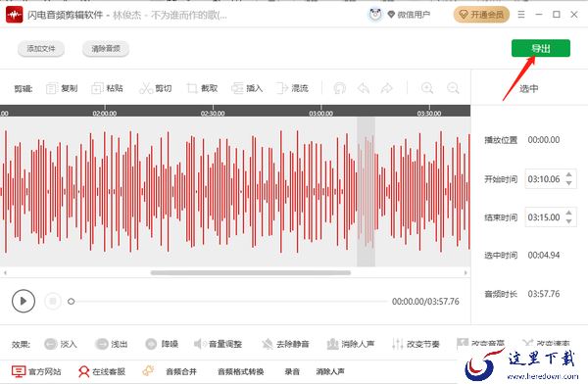Click the user avatar icon in title bar
The height and width of the screenshot is (384, 588).
click(x=375, y=15)
